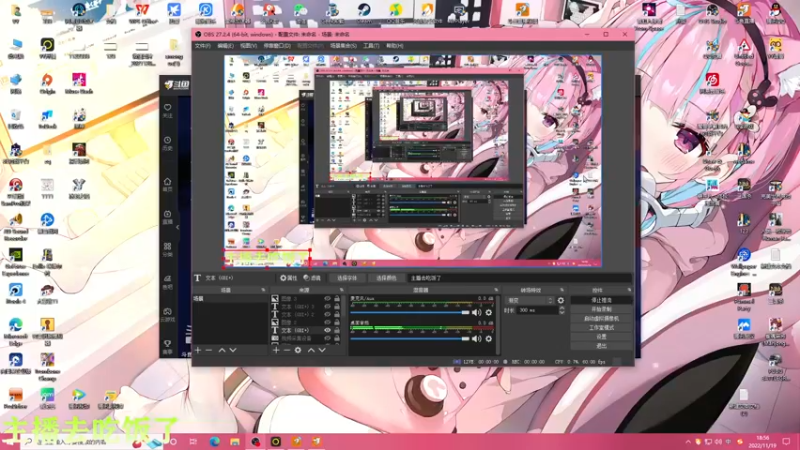Image resolution: width=800 pixels, height=450 pixels.
Task: Toggle lock on 文本 (GDI+) 3 source
Action: tap(337, 307)
